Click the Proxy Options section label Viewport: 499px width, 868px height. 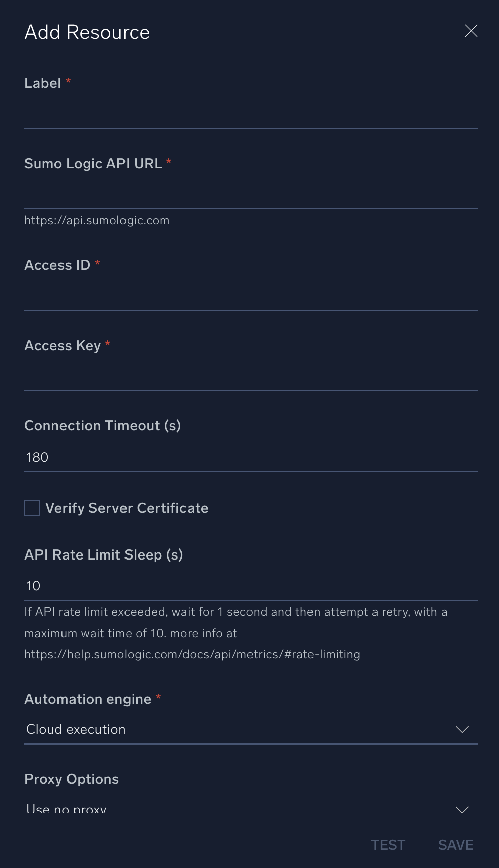pos(72,779)
